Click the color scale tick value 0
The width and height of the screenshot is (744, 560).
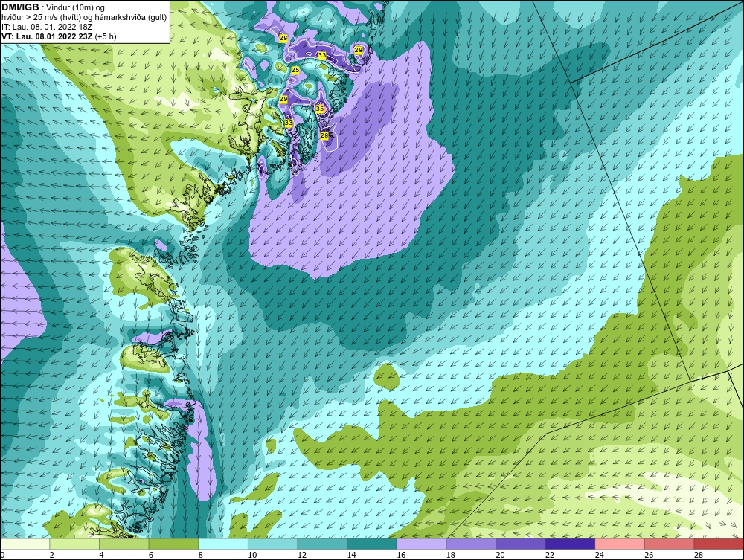click(x=2, y=555)
